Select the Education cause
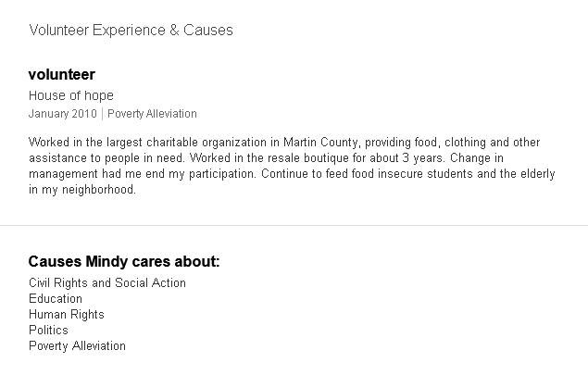 coord(55,299)
